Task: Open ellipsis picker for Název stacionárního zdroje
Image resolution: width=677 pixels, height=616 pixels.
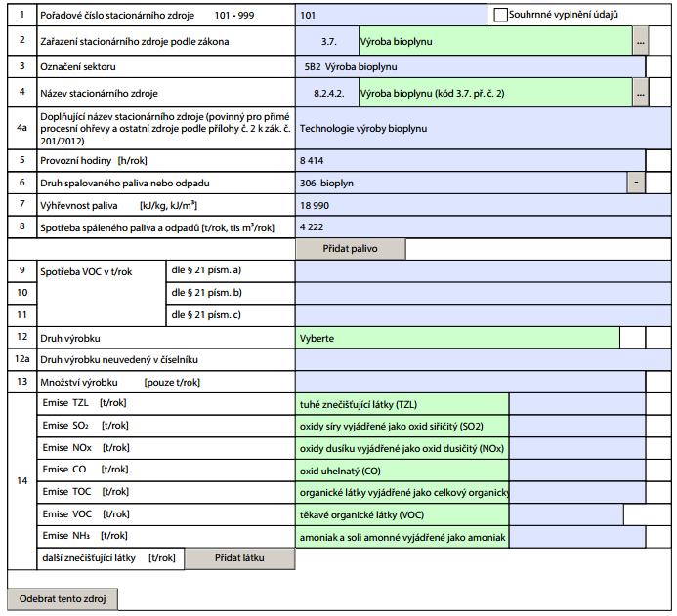Action: click(x=640, y=93)
